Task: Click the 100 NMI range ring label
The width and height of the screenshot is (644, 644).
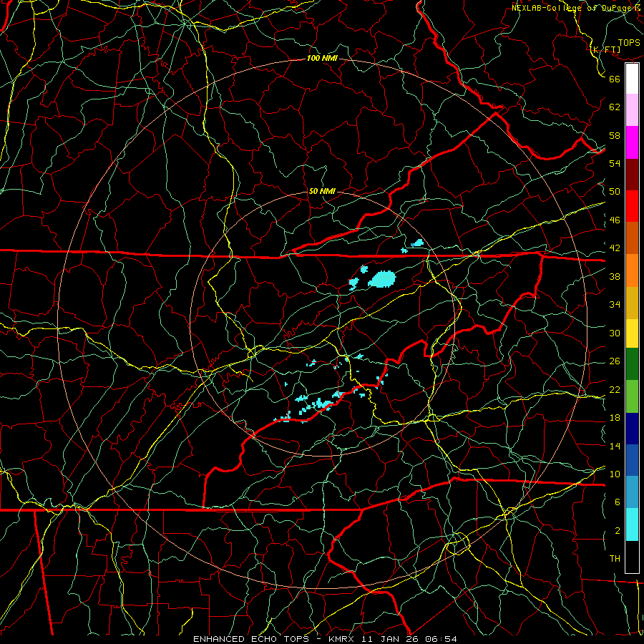Action: (322, 59)
